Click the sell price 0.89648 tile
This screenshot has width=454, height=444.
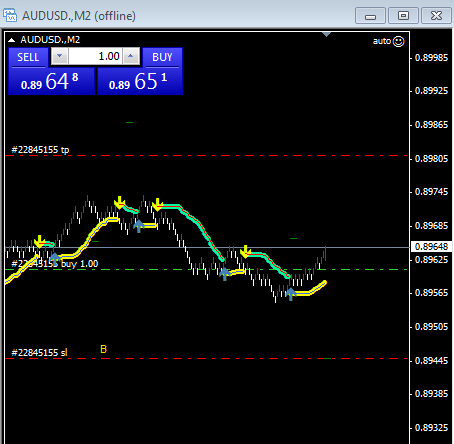tap(51, 82)
